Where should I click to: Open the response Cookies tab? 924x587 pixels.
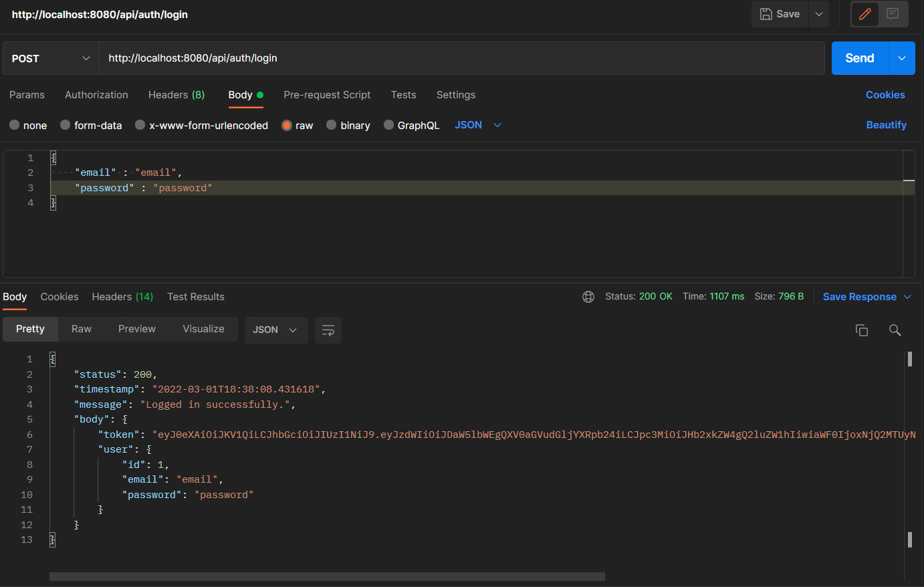pyautogui.click(x=60, y=297)
